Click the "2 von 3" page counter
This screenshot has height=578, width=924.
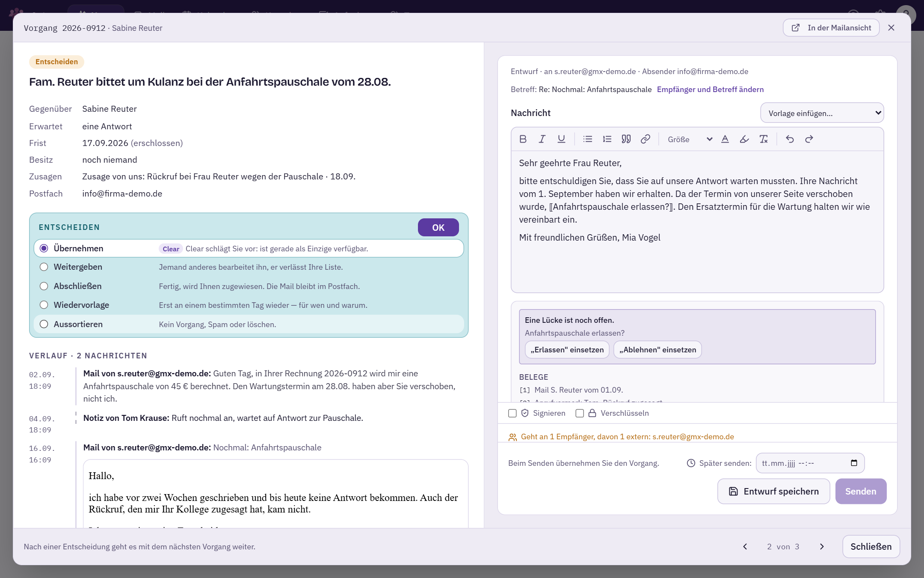pos(783,547)
